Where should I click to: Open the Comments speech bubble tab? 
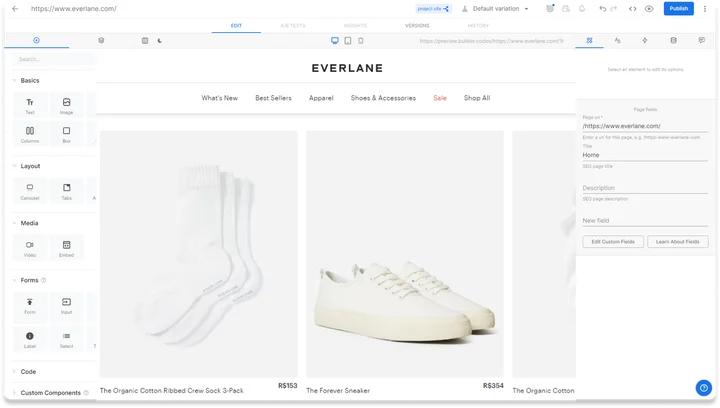point(702,40)
